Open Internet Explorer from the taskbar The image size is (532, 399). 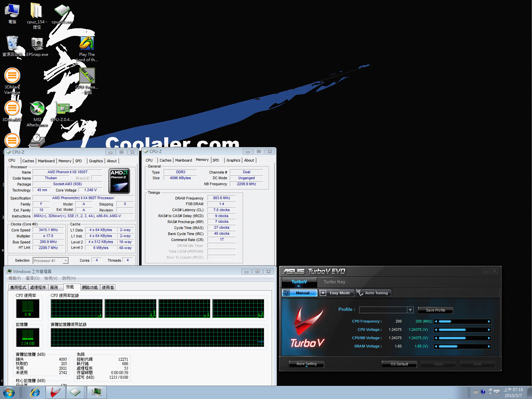tap(35, 393)
